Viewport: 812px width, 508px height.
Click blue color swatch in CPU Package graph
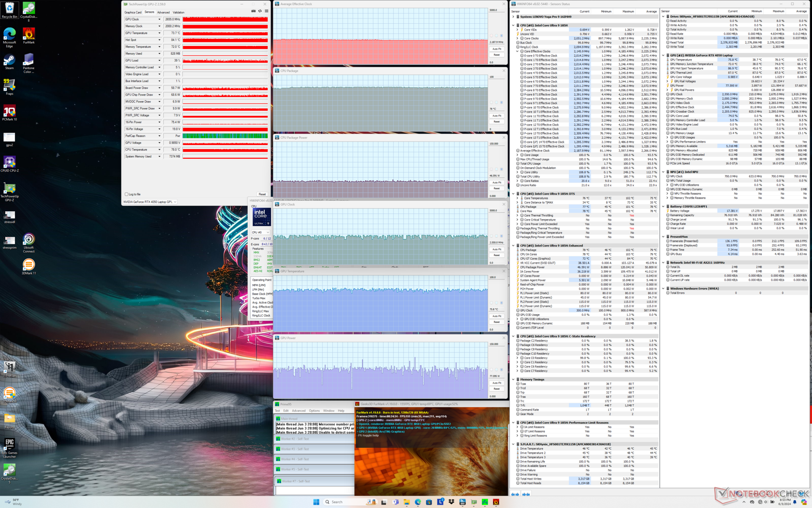tap(502, 102)
